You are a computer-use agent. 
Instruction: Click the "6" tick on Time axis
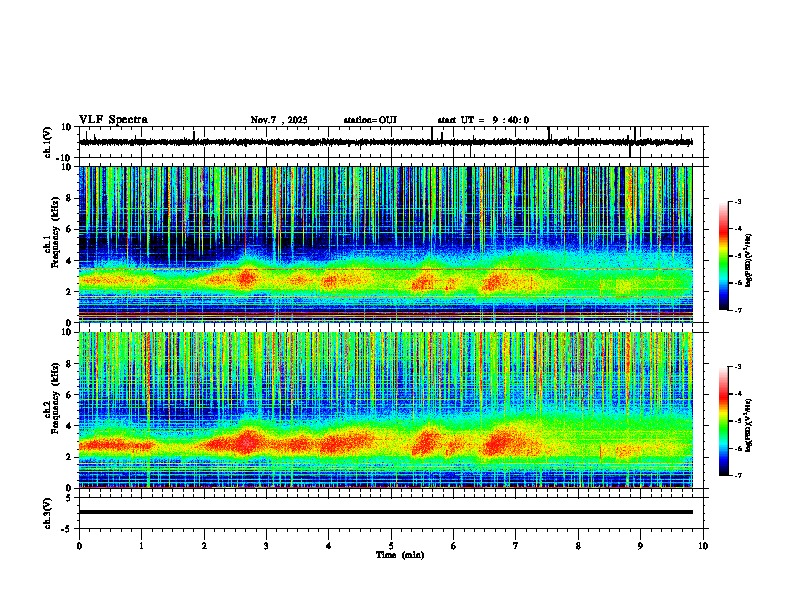[x=454, y=546]
